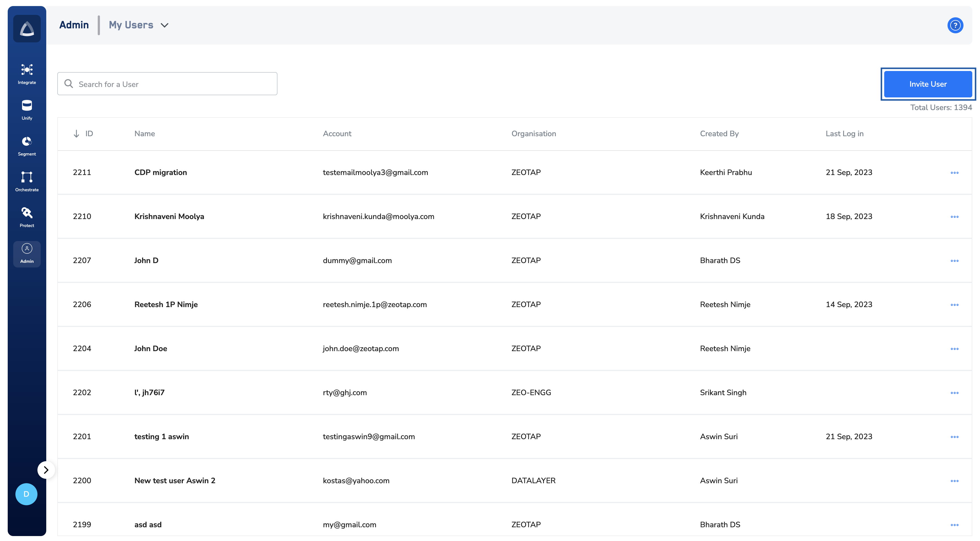Open the Integrate section in sidebar
Screen dimensions: 980x541
[27, 74]
